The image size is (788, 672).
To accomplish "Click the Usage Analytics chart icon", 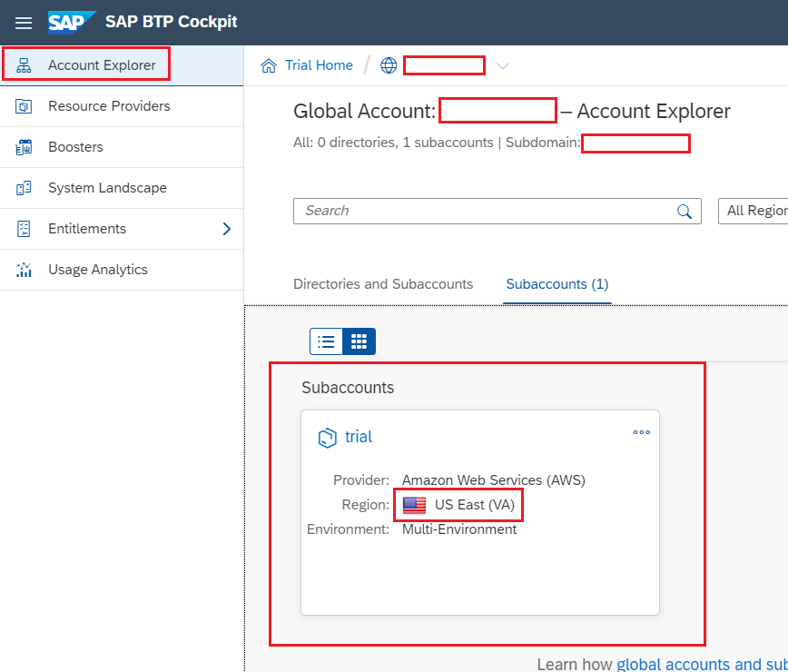I will coord(24,270).
